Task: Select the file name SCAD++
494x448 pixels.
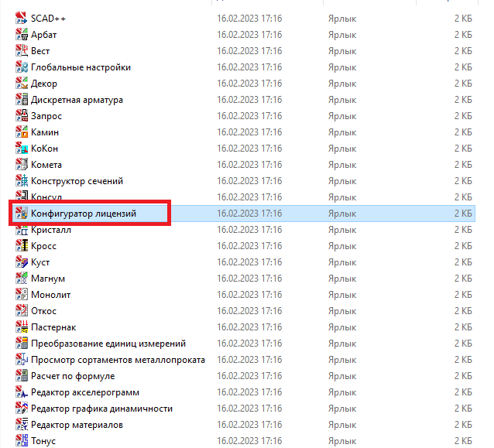Action: [48, 19]
